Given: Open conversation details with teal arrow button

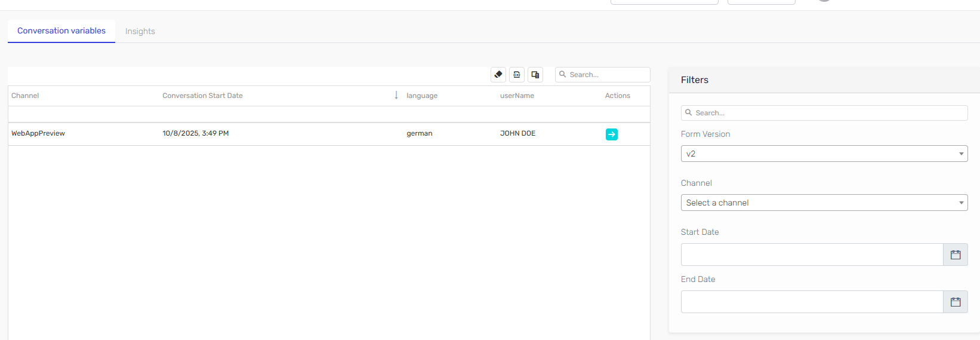Looking at the screenshot, I should 612,134.
